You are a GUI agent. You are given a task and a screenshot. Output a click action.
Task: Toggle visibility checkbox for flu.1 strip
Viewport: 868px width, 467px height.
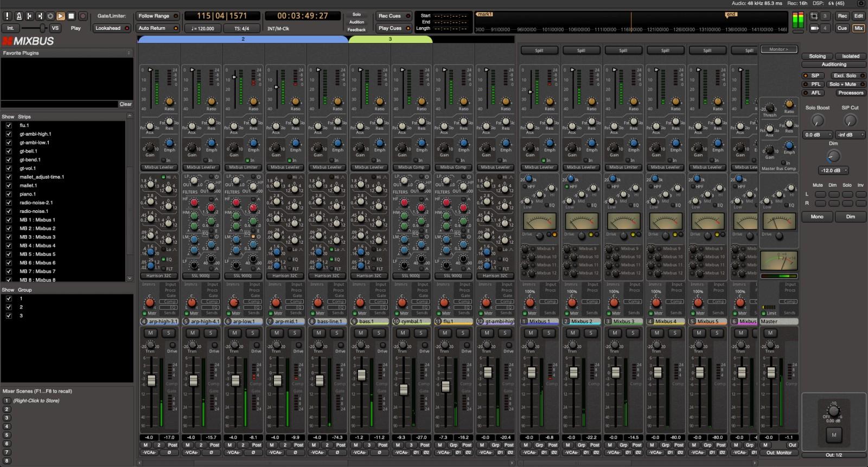(x=9, y=125)
